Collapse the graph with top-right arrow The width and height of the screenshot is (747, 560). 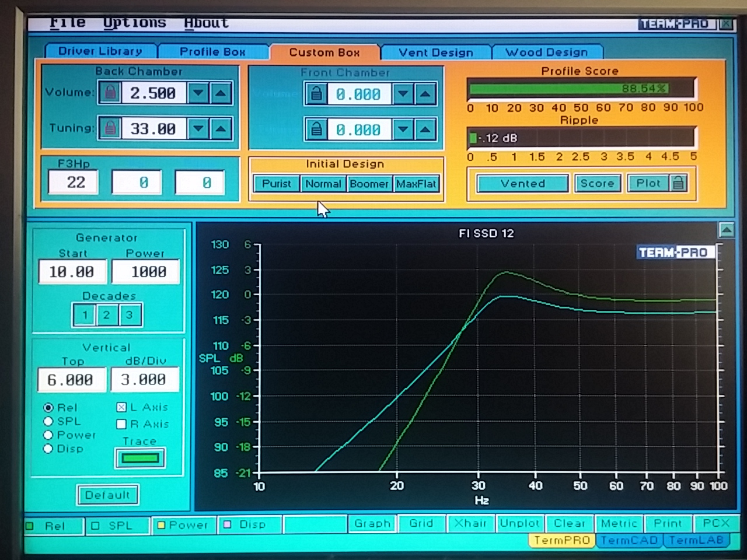click(727, 230)
